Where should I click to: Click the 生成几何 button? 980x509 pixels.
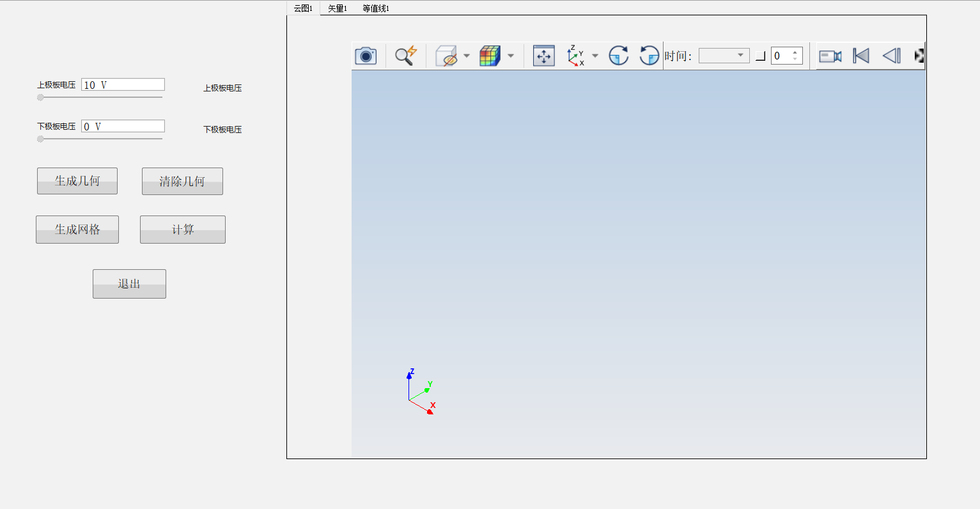coord(77,181)
